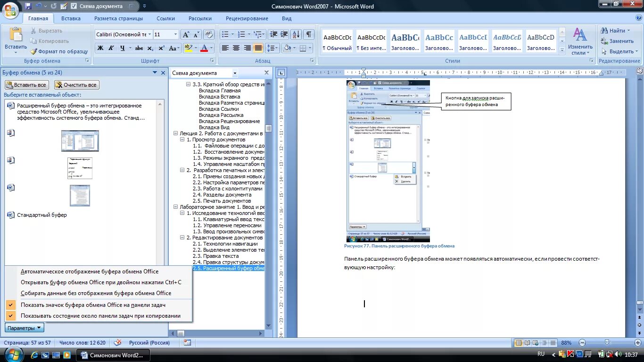Switch to the Вставка ribbon tab

tap(71, 18)
